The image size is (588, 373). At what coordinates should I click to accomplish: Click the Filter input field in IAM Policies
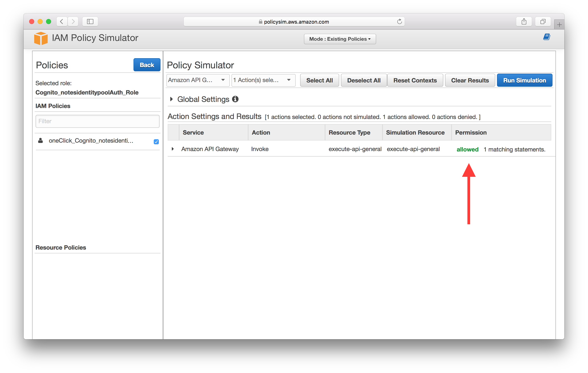[x=97, y=121]
